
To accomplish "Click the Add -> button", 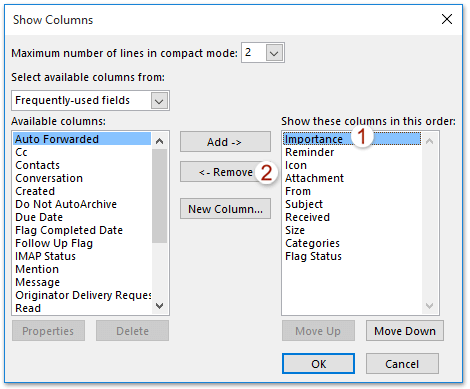I will pos(225,142).
